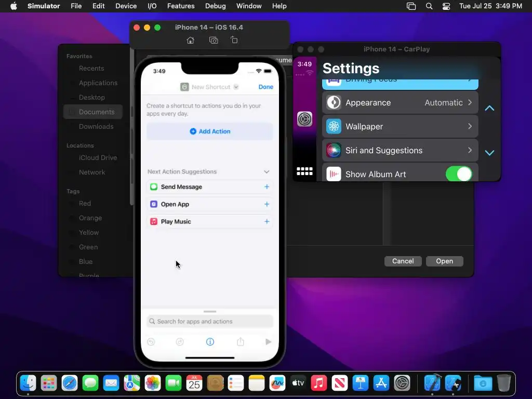Screen dimensions: 532x399
Task: Open the CarPlay app grid dashboard icon
Action: pyautogui.click(x=304, y=171)
